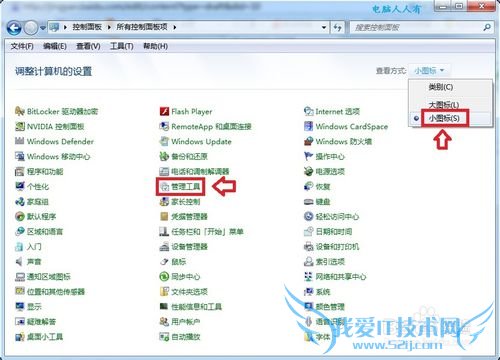The width and height of the screenshot is (500, 360).
Task: Open the 管理工具 icon
Action: click(x=164, y=187)
